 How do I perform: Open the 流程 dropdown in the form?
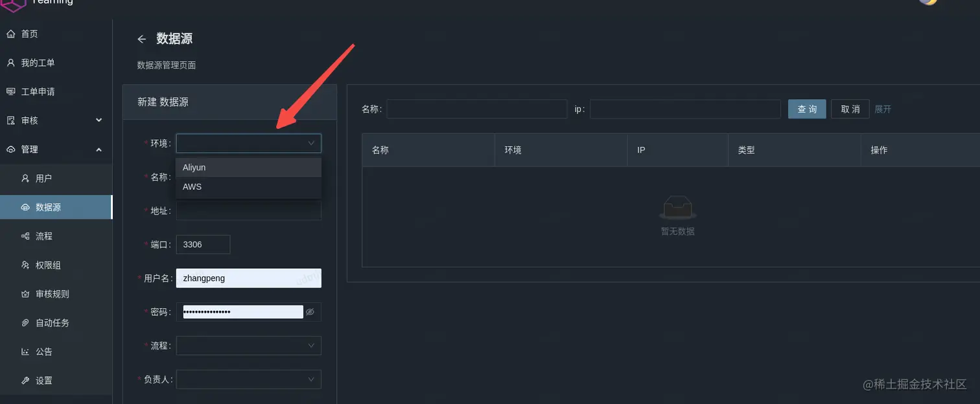coord(249,346)
